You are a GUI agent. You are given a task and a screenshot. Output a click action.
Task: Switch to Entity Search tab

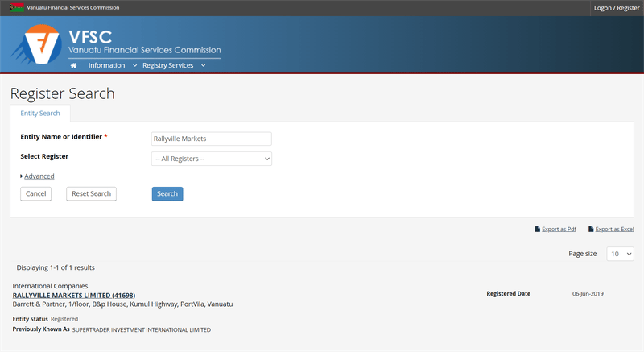pyautogui.click(x=40, y=114)
